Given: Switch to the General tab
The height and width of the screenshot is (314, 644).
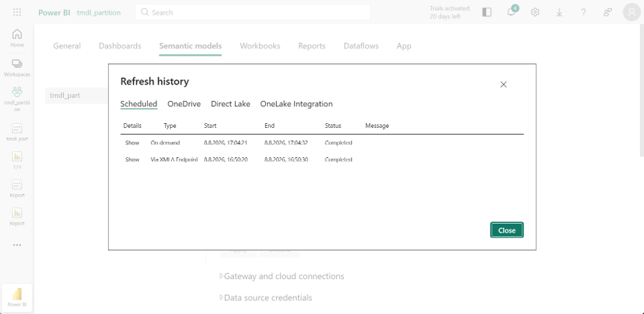Looking at the screenshot, I should pos(67,46).
